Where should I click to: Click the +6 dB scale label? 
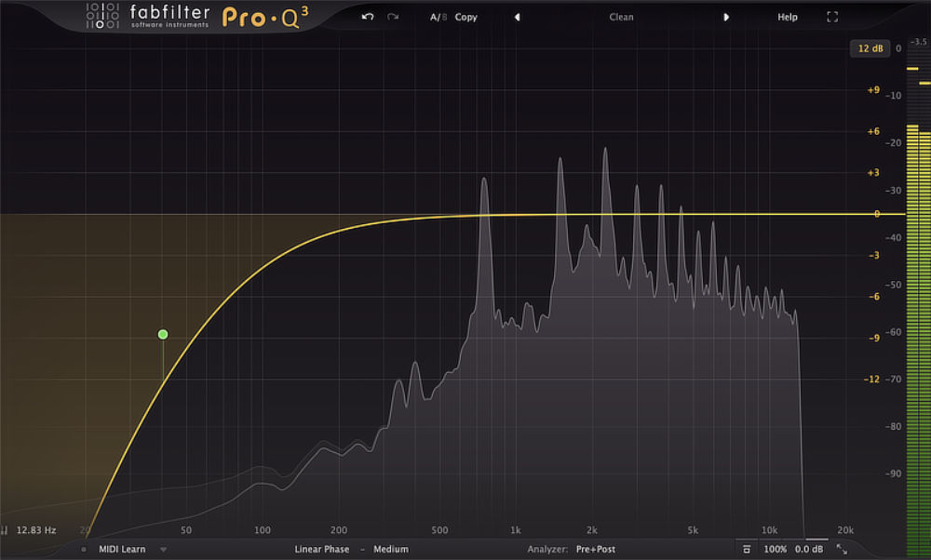pyautogui.click(x=873, y=132)
